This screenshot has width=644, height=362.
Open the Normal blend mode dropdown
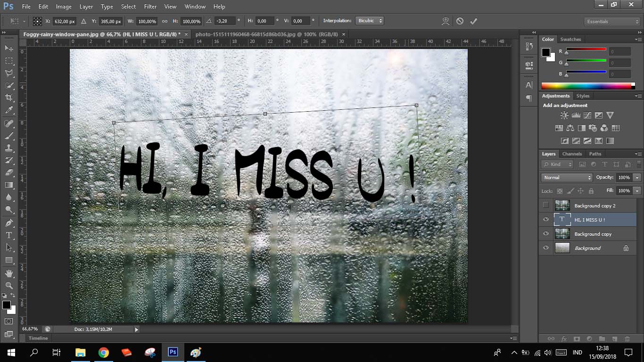coord(567,178)
